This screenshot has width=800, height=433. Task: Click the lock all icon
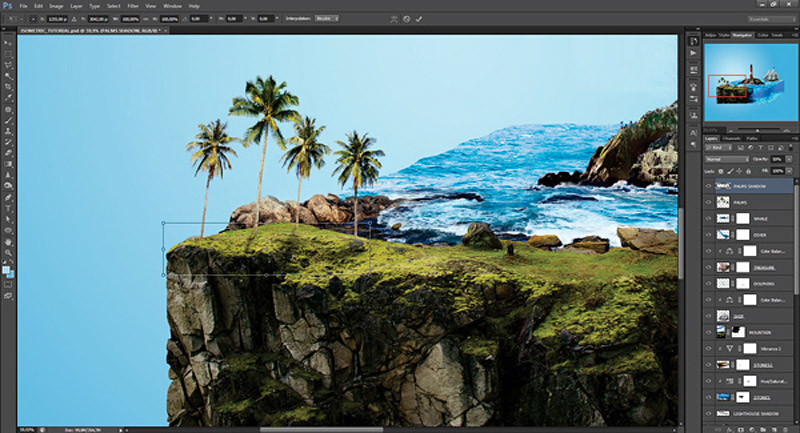tap(748, 171)
